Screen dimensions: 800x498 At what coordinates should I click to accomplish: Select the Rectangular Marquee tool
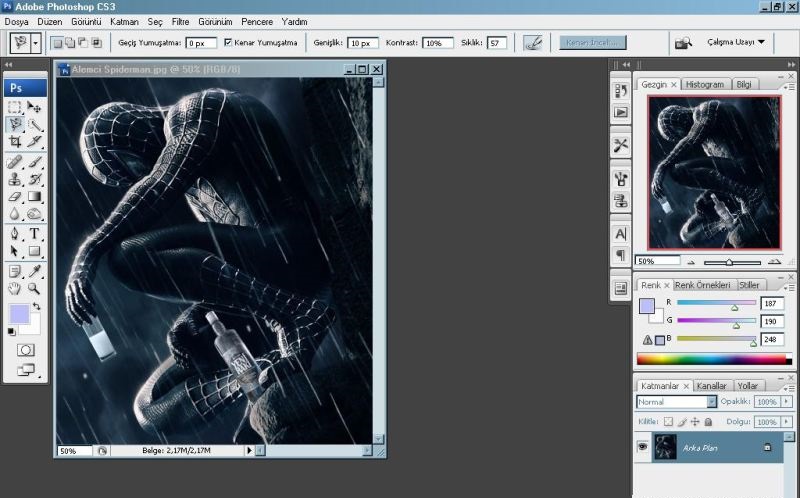[15, 107]
